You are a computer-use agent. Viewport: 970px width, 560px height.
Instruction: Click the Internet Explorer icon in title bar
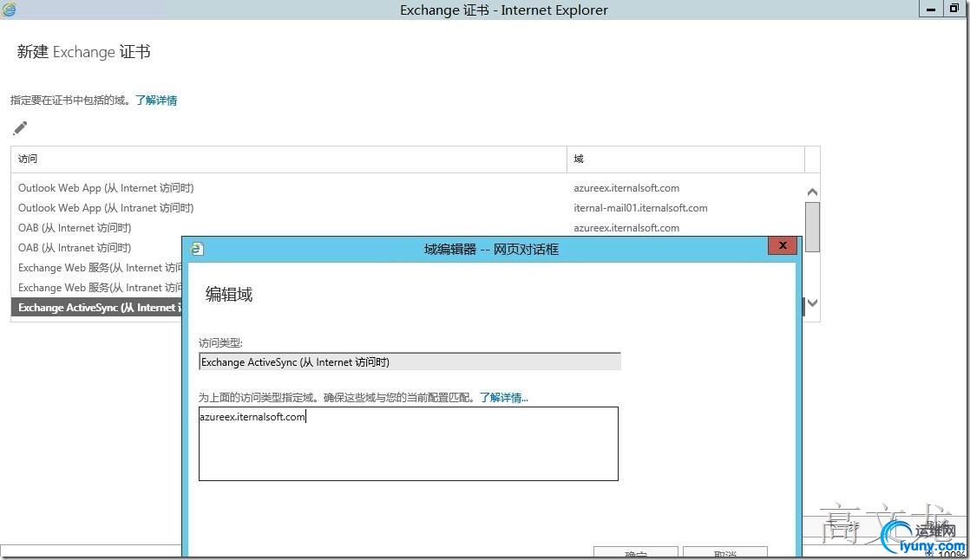tap(9, 10)
